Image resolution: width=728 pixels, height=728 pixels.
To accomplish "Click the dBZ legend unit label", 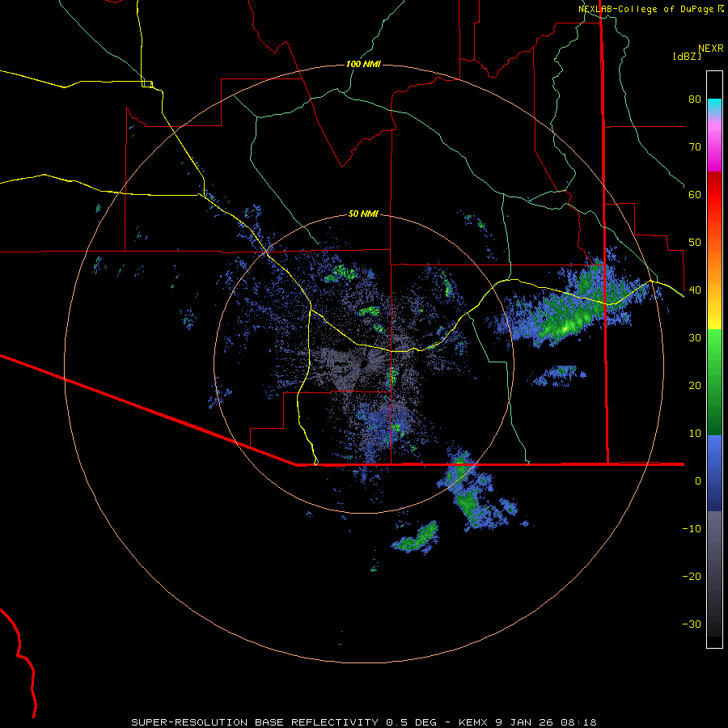I will (687, 56).
